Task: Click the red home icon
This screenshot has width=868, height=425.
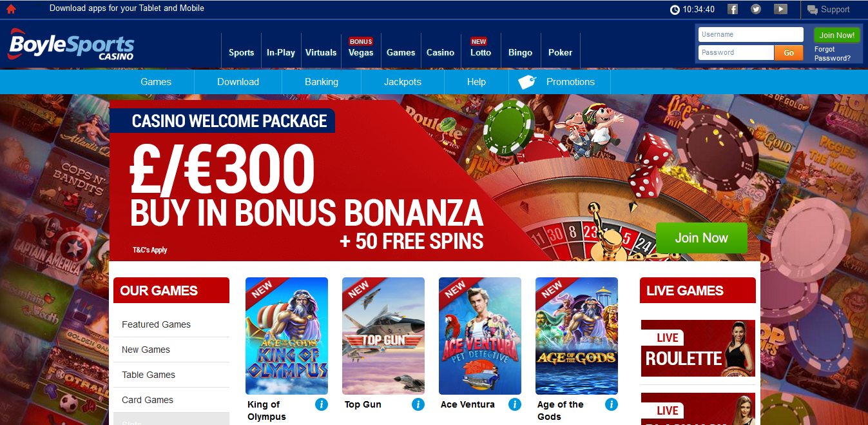Action: click(x=11, y=9)
